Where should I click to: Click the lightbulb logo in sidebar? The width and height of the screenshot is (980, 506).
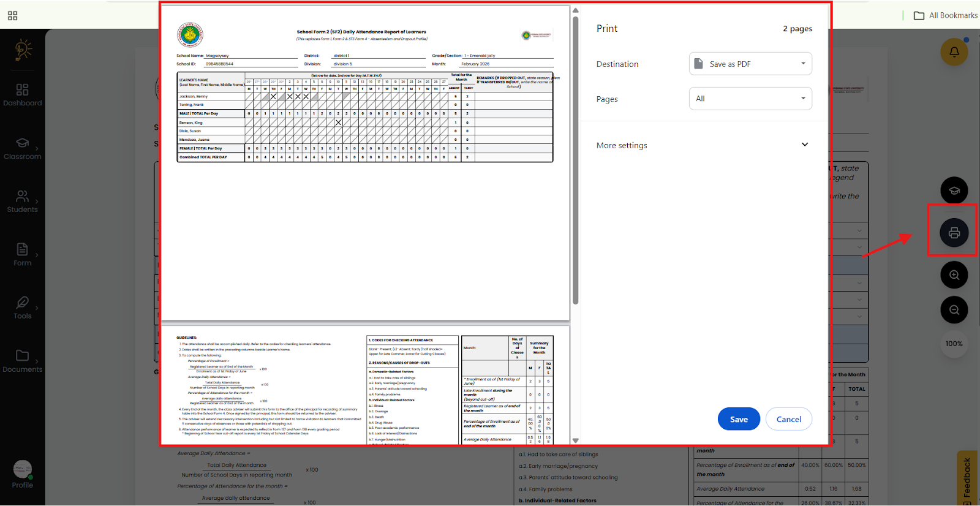coord(23,50)
